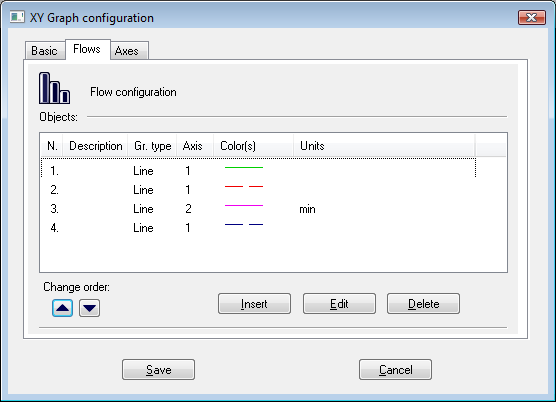Save the graph configuration

click(159, 369)
